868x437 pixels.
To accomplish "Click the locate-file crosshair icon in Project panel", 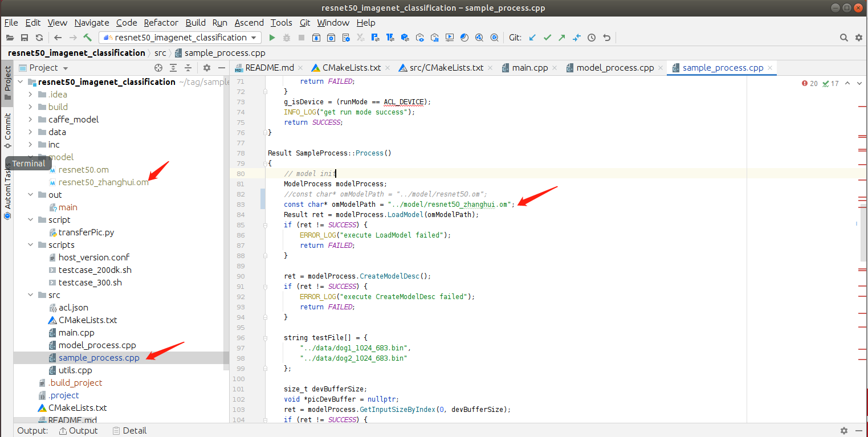I will [158, 68].
